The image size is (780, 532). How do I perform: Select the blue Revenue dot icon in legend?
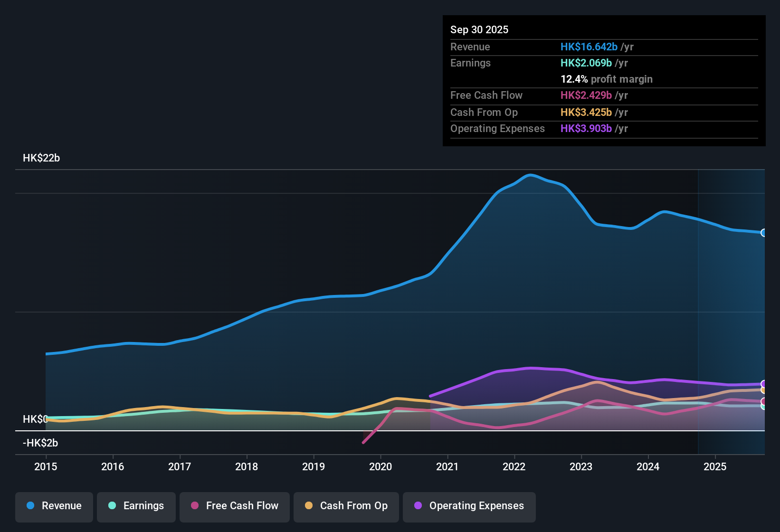(x=30, y=506)
